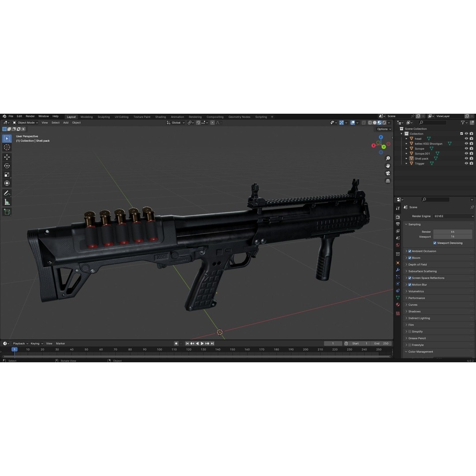
Task: Select the Measure tool
Action: [7, 202]
